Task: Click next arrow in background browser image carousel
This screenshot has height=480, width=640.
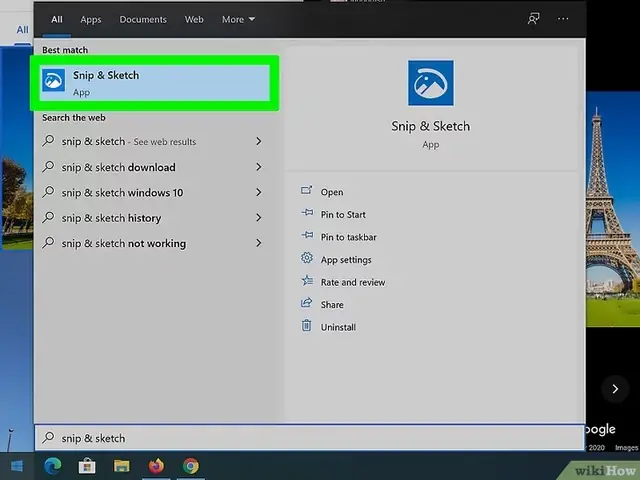Action: 615,389
